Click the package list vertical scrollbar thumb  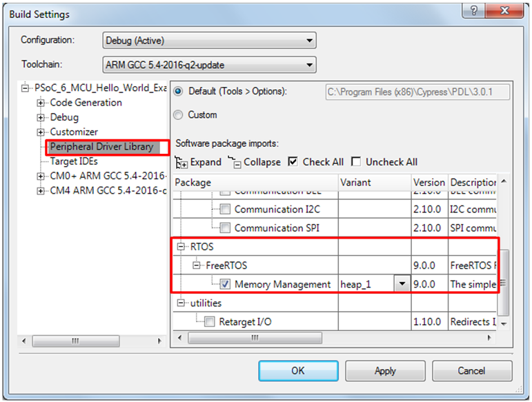[504, 283]
